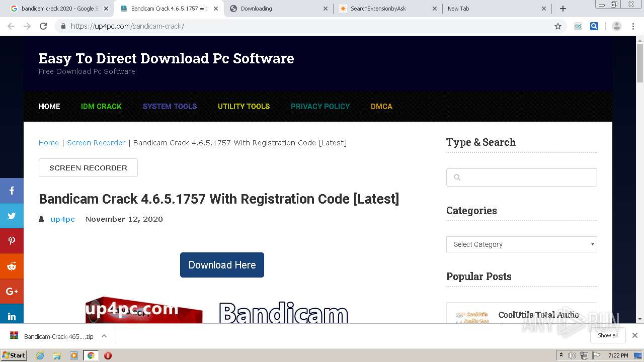Click Show all downloads button
Screen dimensions: 644x362
tap(607, 335)
